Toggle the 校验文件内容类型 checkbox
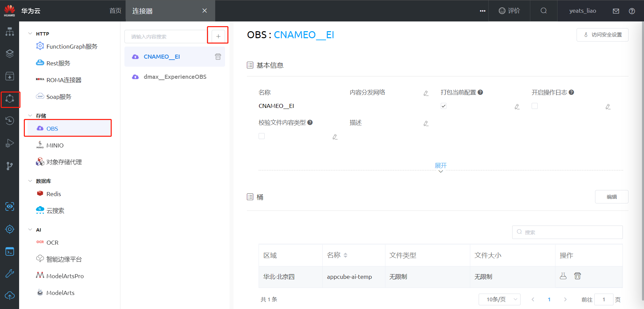Image resolution: width=644 pixels, height=309 pixels. (262, 136)
